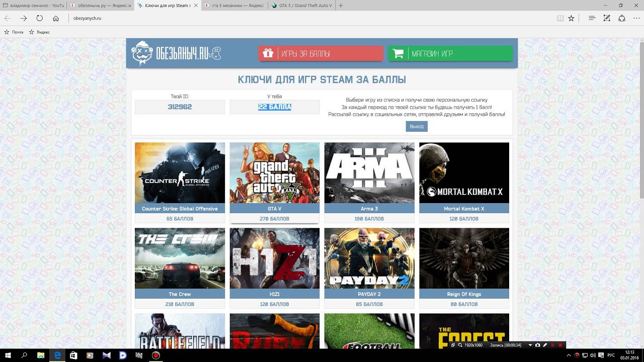Viewport: 644px width, 362px height.
Task: Click the highlighted 22 балла text
Action: pos(275,107)
